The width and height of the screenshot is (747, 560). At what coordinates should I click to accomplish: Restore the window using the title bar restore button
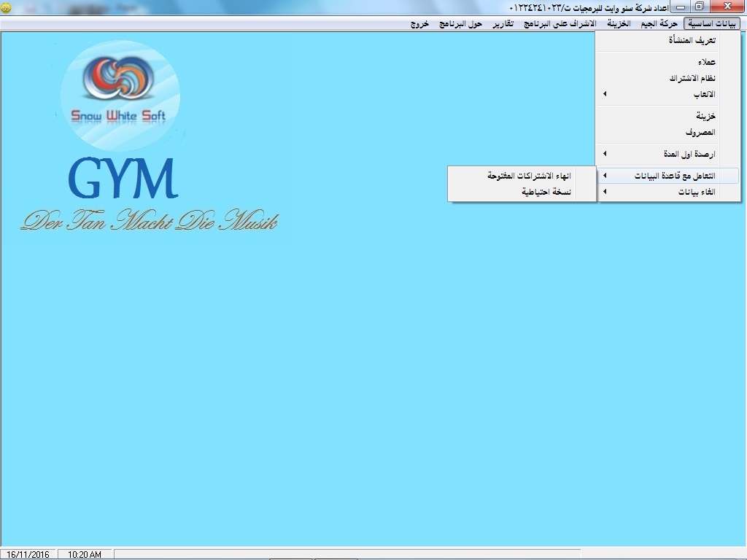700,7
